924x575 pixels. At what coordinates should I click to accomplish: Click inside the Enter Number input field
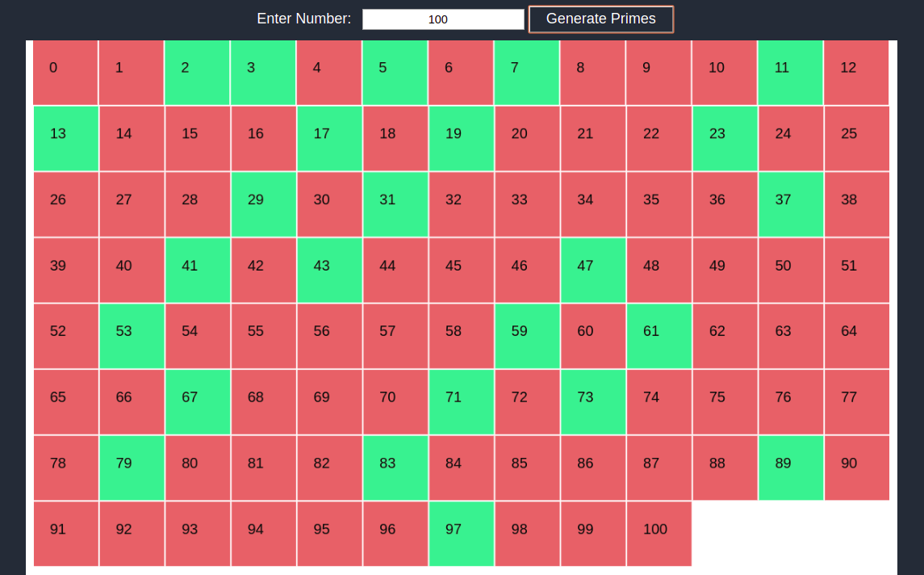tap(442, 19)
